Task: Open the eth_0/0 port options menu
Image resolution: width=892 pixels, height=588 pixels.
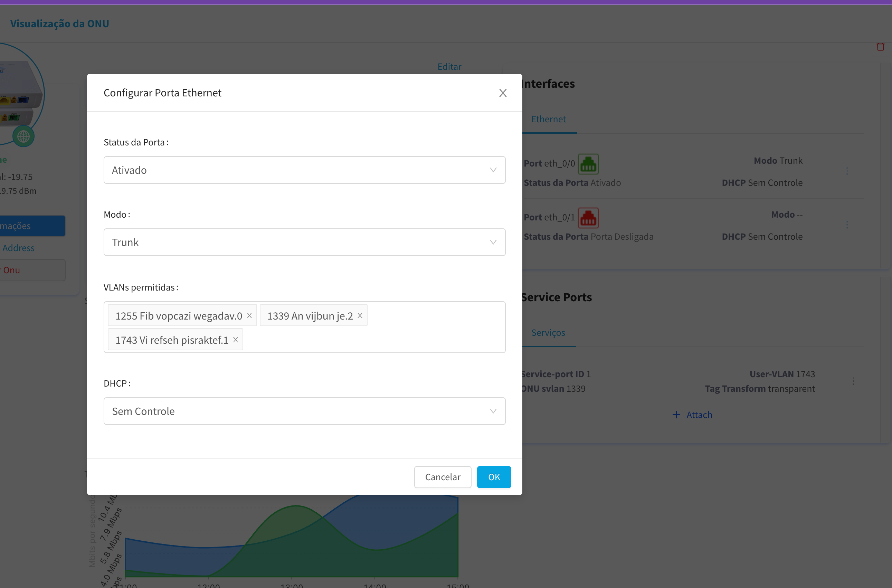Action: coord(847,171)
